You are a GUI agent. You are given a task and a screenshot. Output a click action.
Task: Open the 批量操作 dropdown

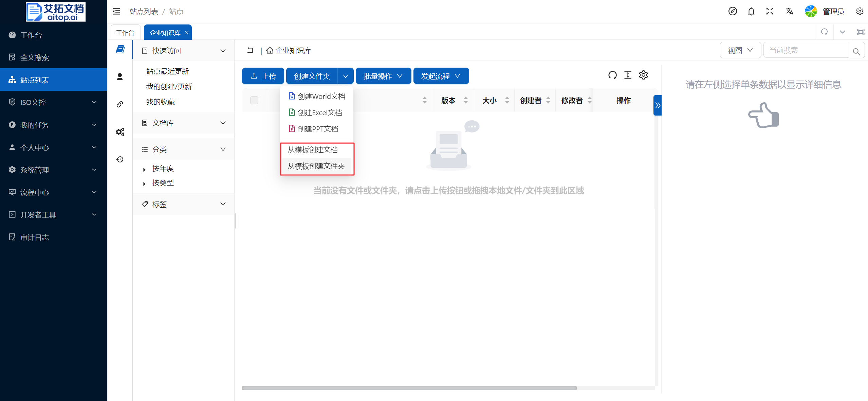[383, 76]
